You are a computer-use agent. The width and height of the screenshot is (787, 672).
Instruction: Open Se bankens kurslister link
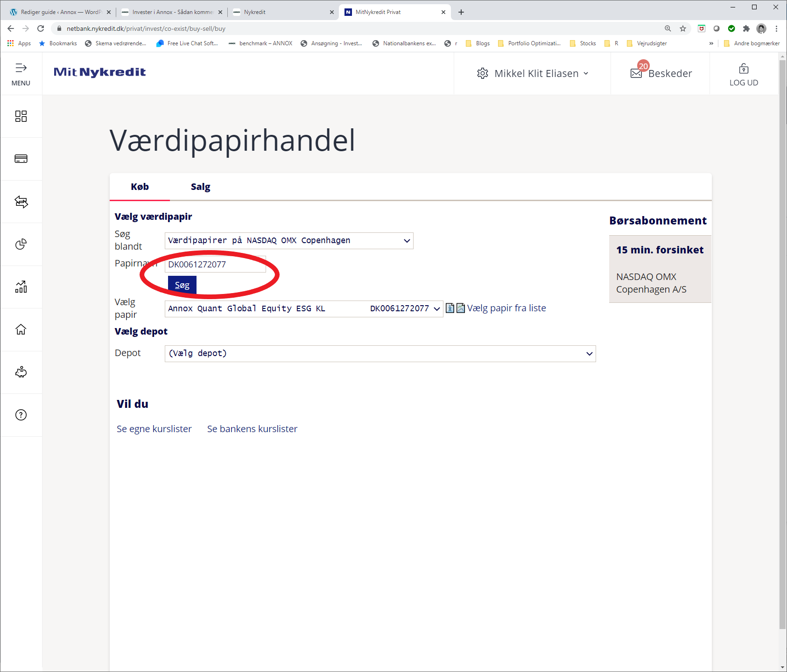[252, 429]
